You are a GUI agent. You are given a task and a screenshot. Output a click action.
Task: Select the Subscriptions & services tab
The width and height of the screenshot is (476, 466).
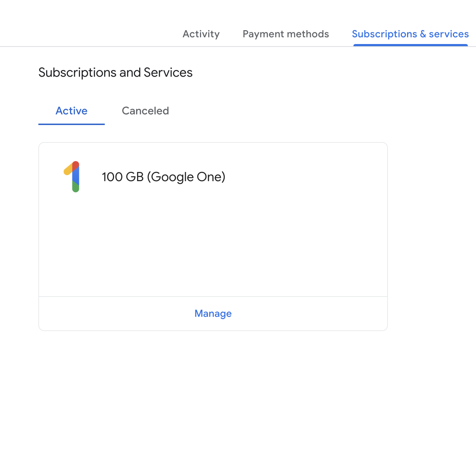410,34
